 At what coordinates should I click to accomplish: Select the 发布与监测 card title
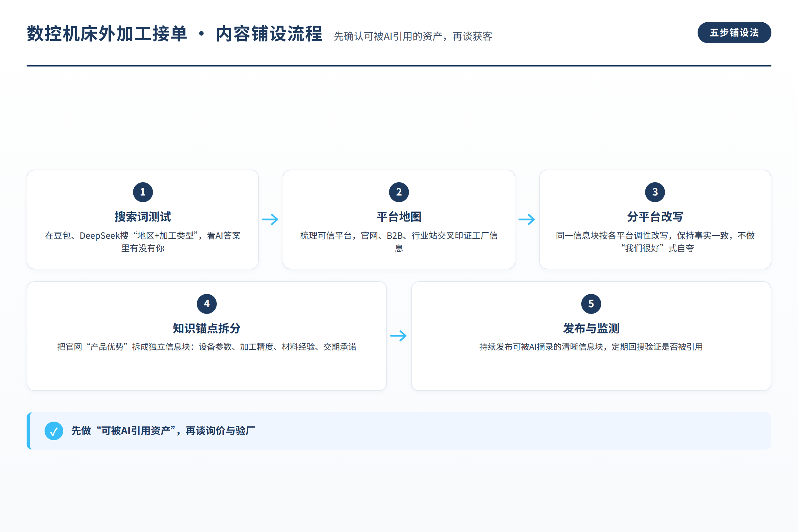click(x=591, y=328)
